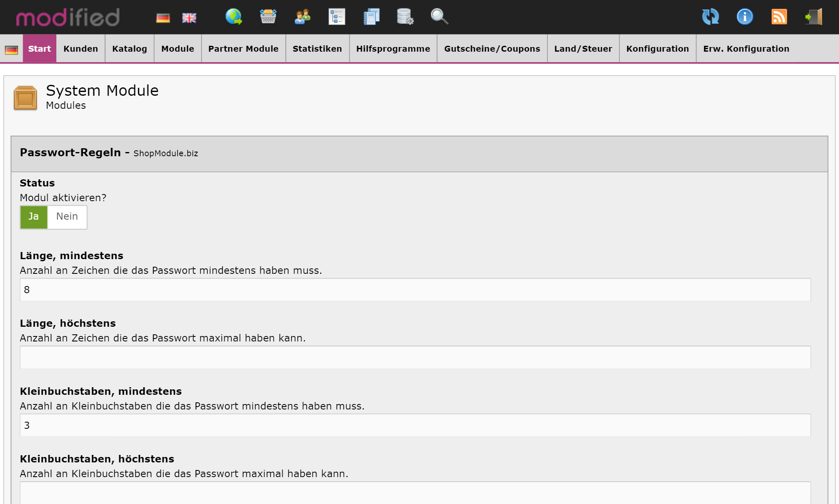
Task: Open the database settings icon
Action: tap(405, 17)
